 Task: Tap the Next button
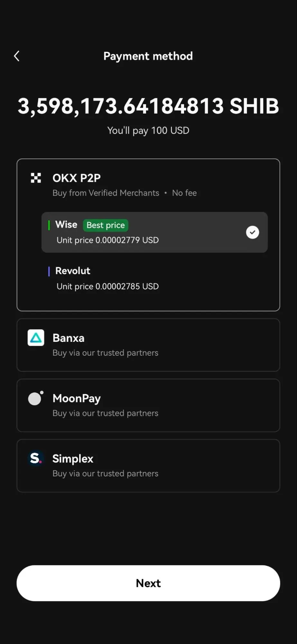tap(148, 583)
